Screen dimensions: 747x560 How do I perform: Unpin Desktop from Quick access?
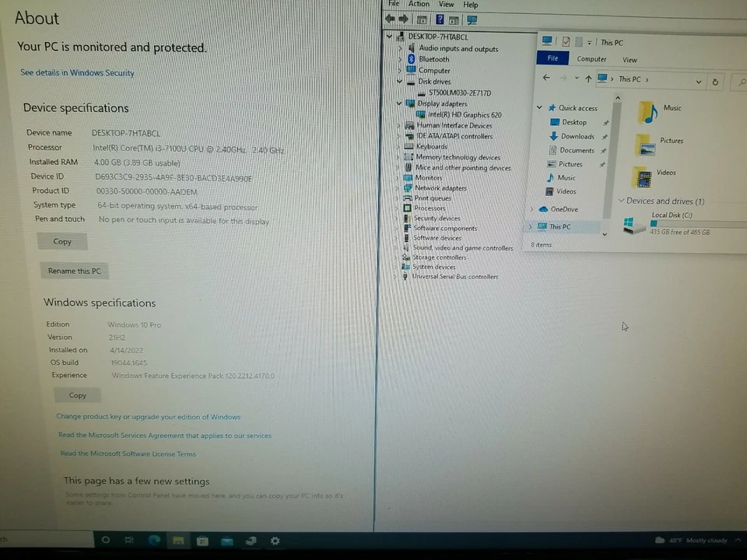(x=605, y=122)
